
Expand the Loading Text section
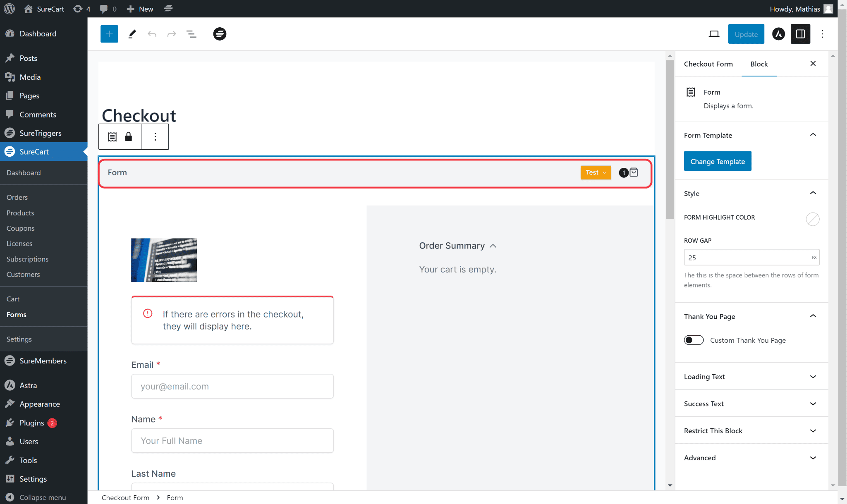[x=751, y=377]
